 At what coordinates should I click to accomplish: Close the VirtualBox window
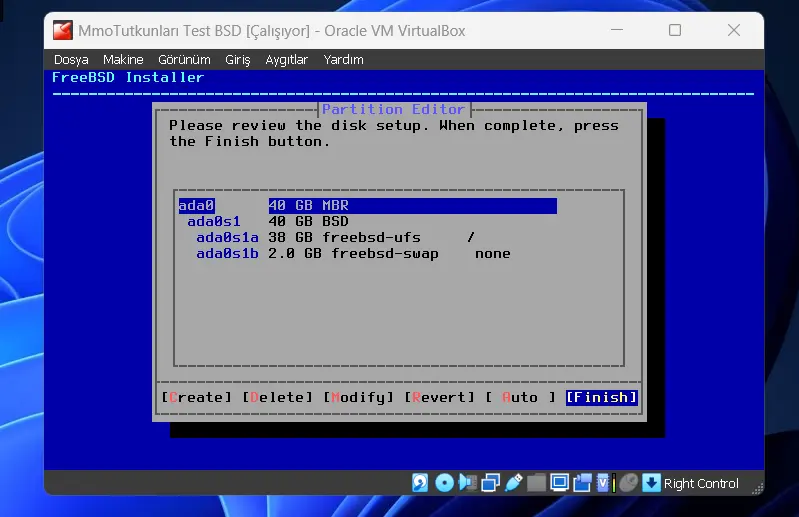(734, 31)
